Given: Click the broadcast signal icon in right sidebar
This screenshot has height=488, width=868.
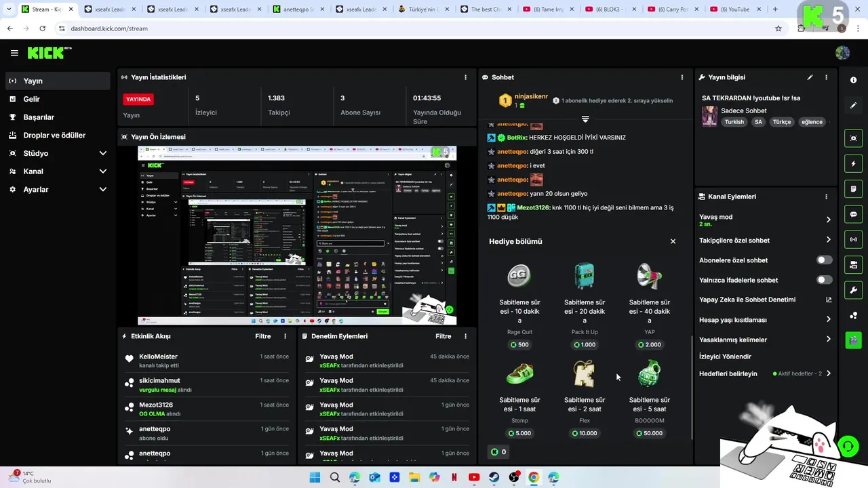Looking at the screenshot, I should pos(853,239).
